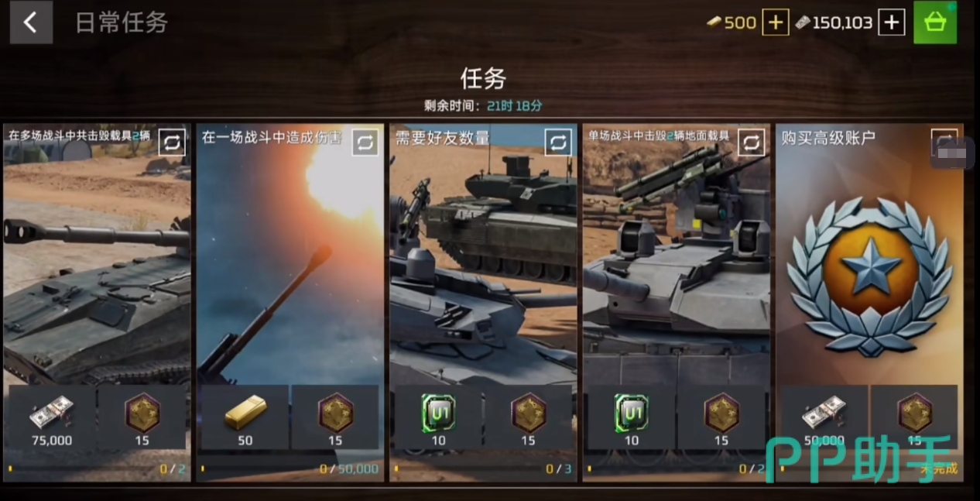Viewport: 980px width, 501px height.
Task: Select the 50 gold bar reward
Action: 245,417
